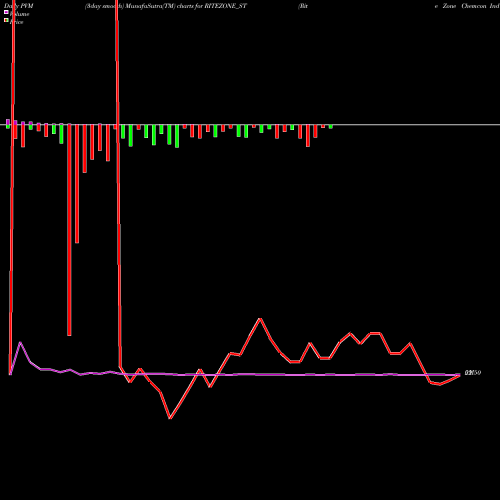Click the Daily PVM chart title text
The width and height of the screenshot is (500, 500).
tap(19, 6)
